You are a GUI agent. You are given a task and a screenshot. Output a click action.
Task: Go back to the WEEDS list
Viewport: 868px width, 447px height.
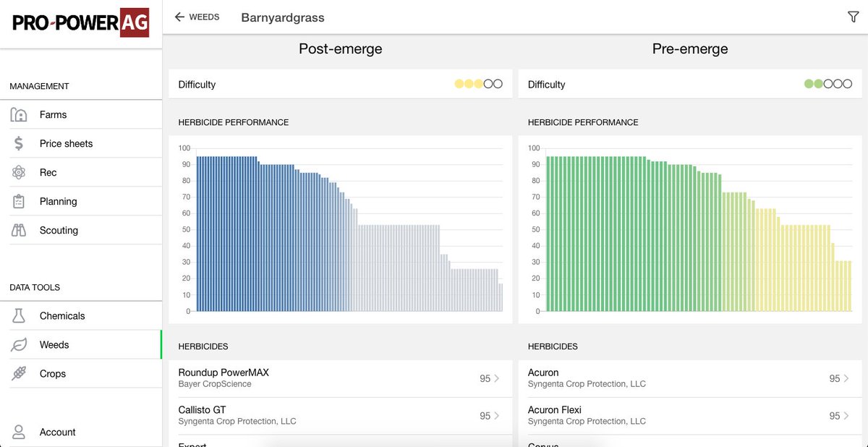[x=197, y=17]
